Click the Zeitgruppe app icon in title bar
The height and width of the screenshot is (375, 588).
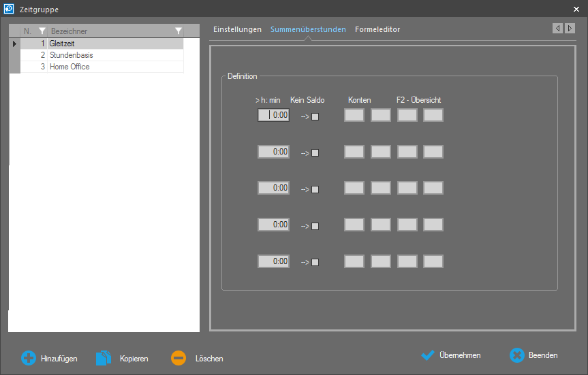(9, 8)
